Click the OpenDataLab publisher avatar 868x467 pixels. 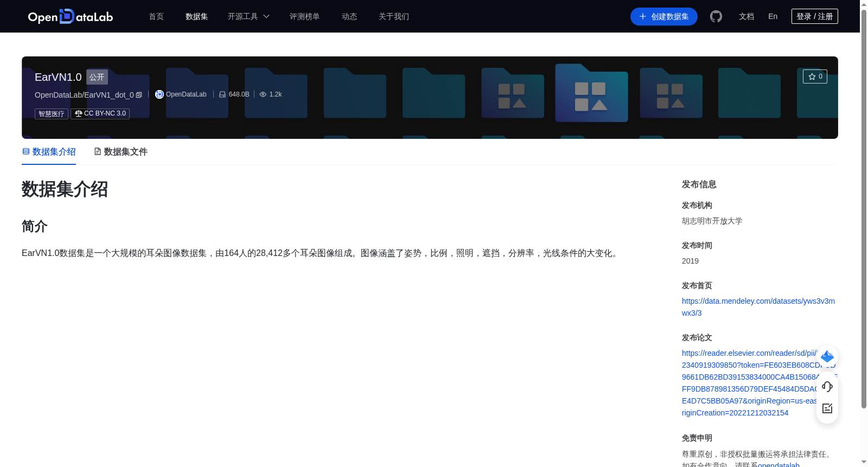click(x=159, y=94)
